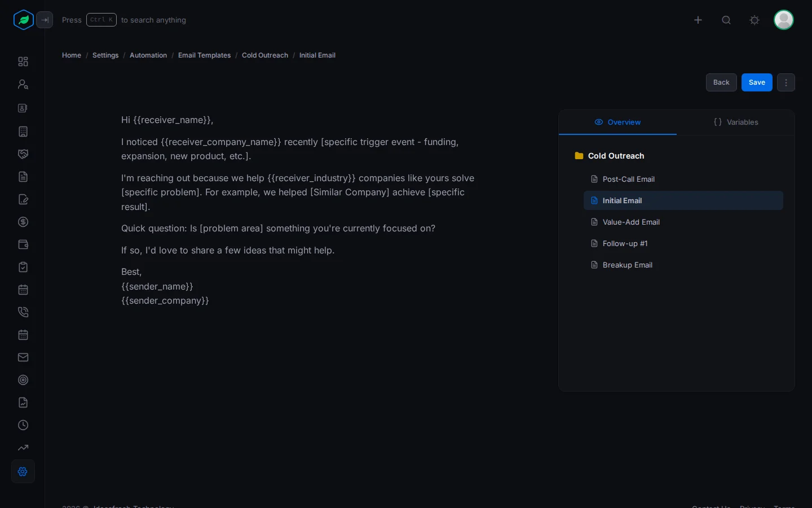Open the dashboard grid icon in sidebar
This screenshot has height=508, width=812.
point(23,62)
